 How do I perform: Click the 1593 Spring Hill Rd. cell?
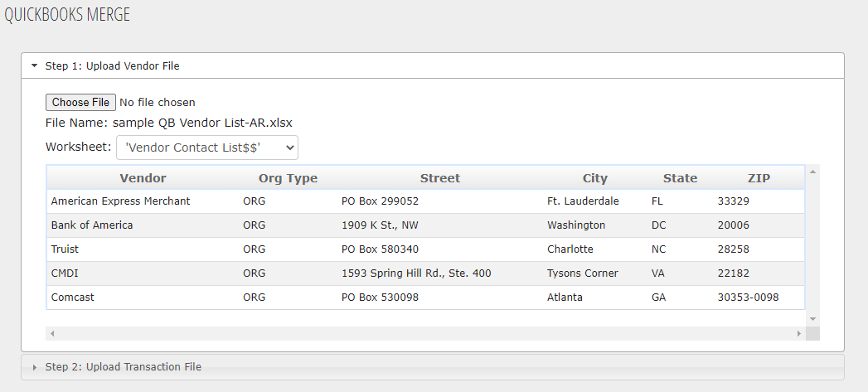[440, 273]
